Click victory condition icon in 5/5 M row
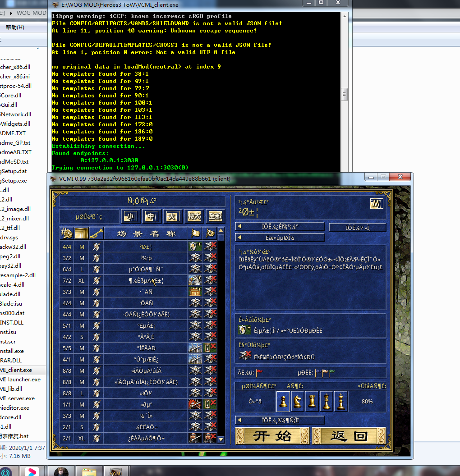The height and width of the screenshot is (476, 460). [x=195, y=348]
